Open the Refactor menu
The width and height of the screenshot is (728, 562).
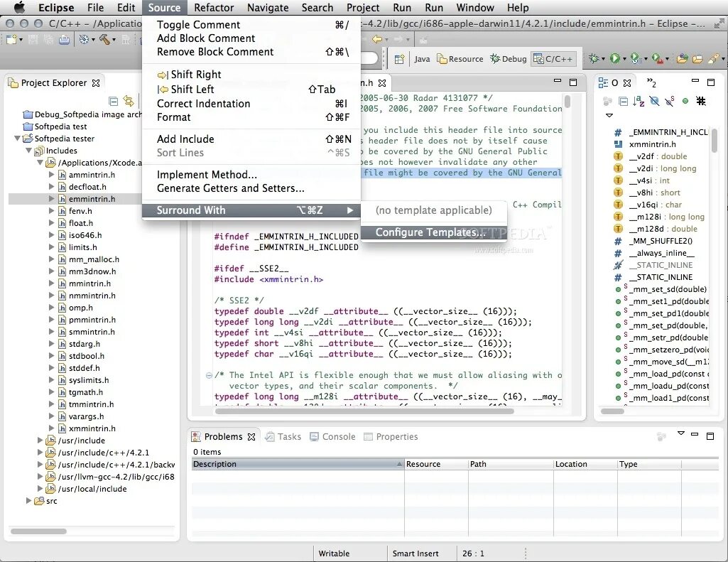214,7
